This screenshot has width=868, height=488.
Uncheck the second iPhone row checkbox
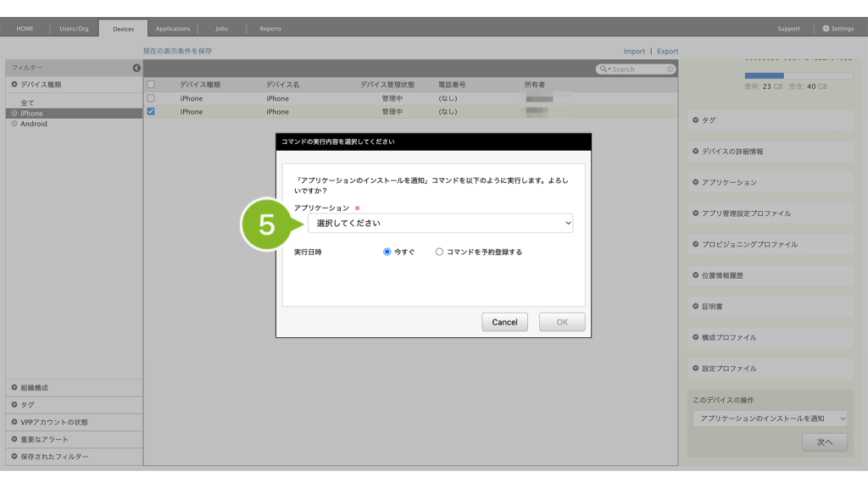[x=151, y=111]
